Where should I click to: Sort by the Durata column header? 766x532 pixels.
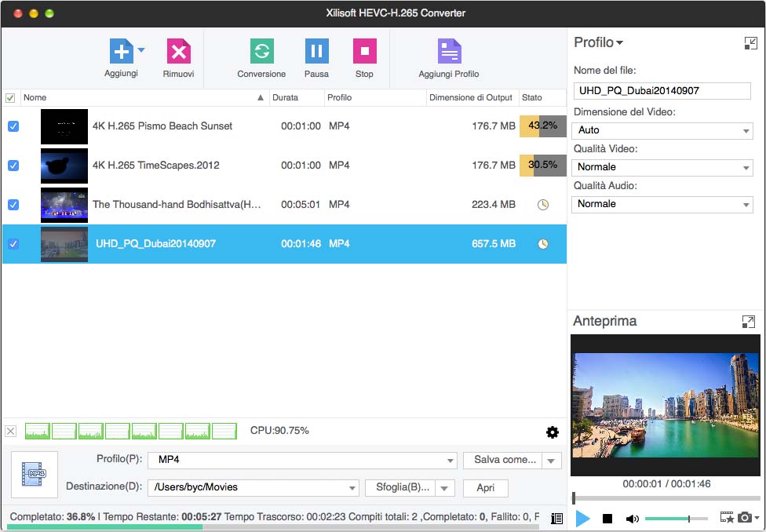point(297,98)
